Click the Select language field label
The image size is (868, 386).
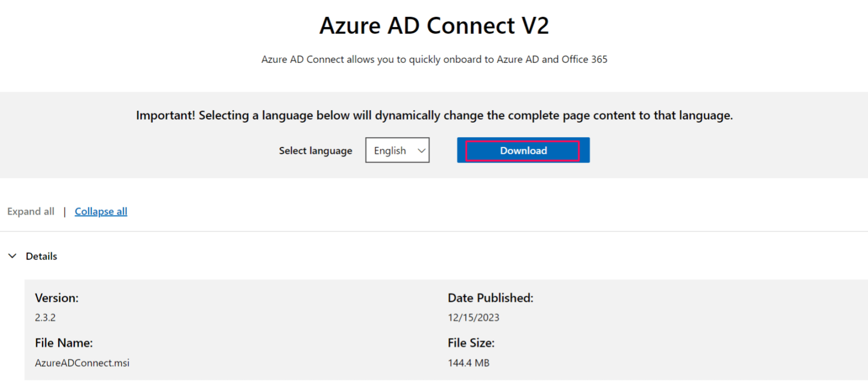(315, 150)
